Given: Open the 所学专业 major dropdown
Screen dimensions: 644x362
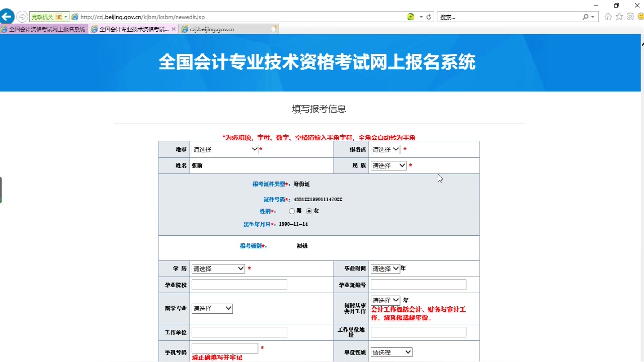Looking at the screenshot, I should [212, 308].
